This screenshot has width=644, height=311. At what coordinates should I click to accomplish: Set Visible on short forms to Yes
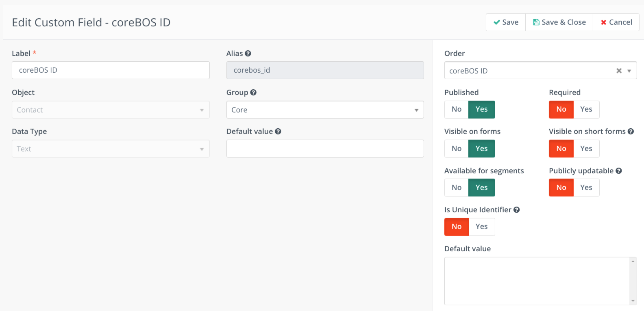(x=586, y=149)
